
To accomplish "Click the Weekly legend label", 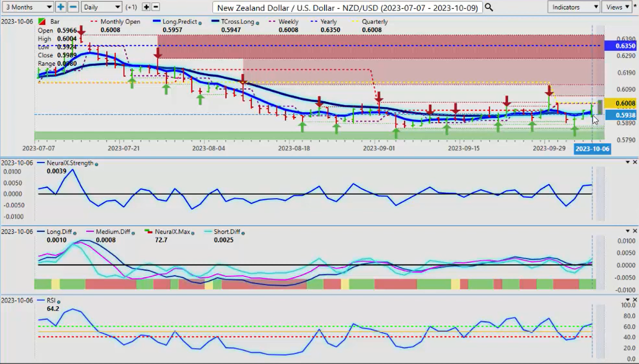I will pos(288,21).
